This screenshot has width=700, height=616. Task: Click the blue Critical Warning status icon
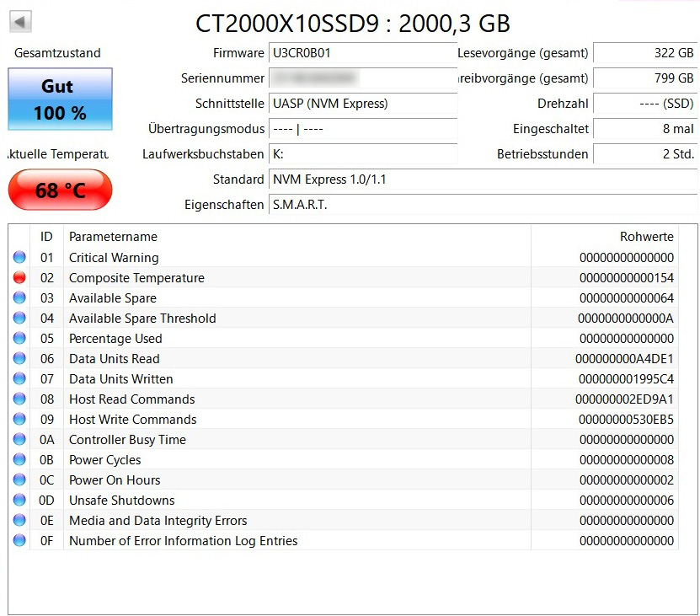(x=19, y=258)
